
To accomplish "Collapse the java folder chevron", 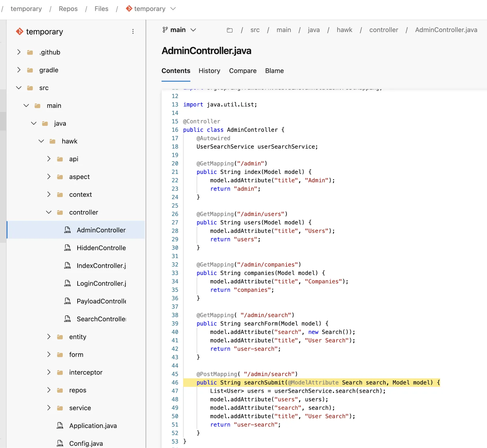I will 34,123.
